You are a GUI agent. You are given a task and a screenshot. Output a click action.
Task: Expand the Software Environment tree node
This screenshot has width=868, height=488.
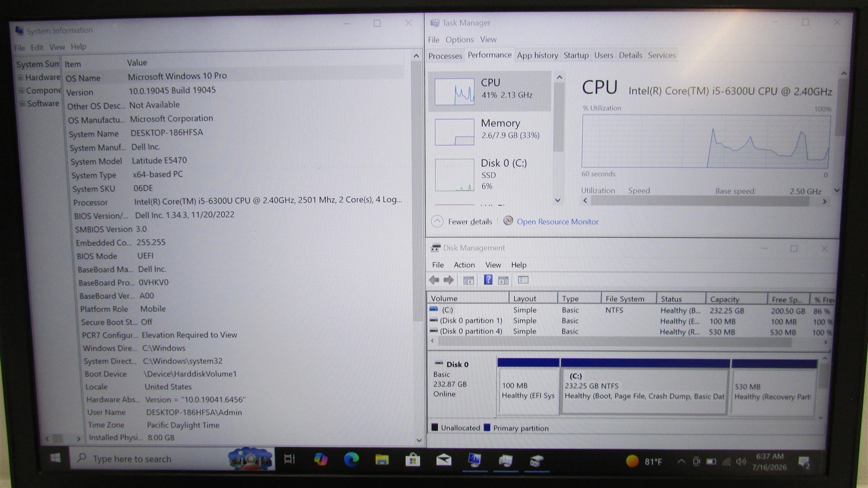22,103
